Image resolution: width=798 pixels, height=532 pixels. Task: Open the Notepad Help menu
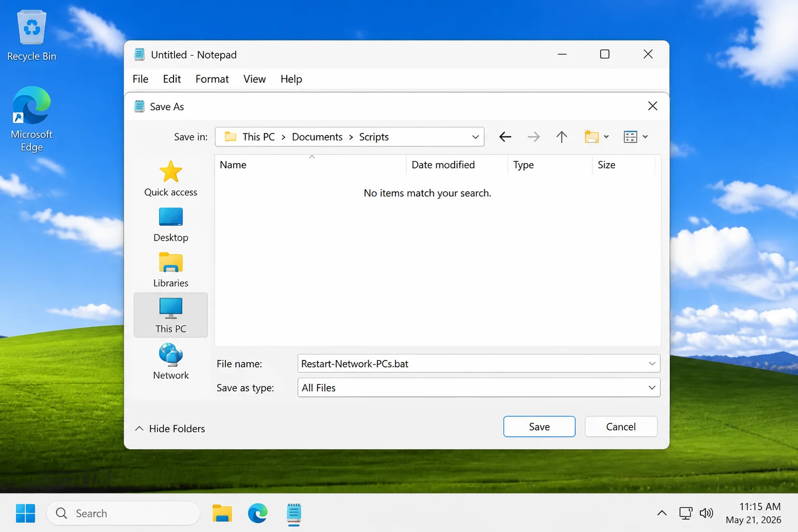[x=291, y=79]
